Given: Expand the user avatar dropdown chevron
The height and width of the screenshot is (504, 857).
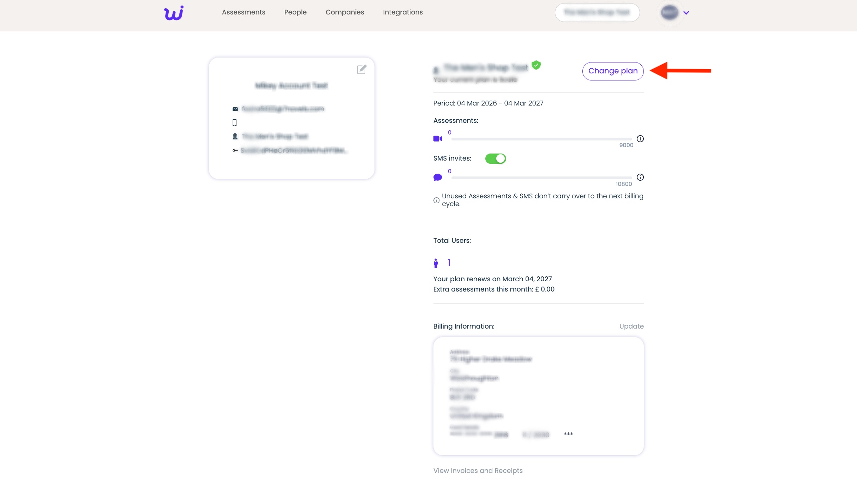Looking at the screenshot, I should pyautogui.click(x=686, y=13).
